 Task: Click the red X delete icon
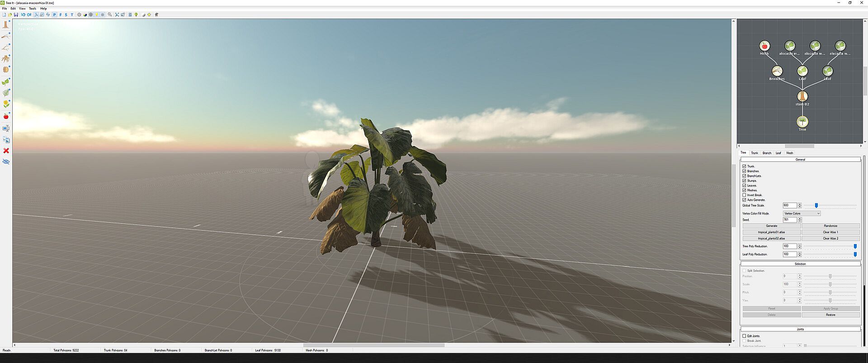(x=6, y=151)
